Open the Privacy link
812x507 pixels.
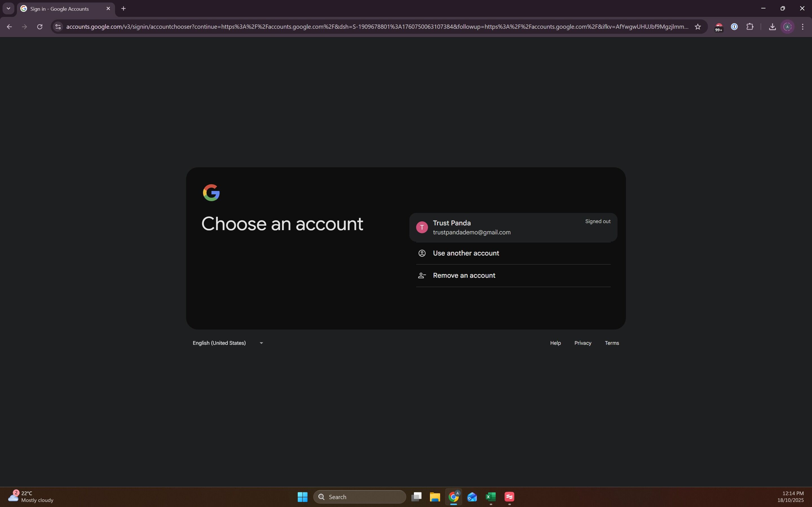pyautogui.click(x=582, y=343)
